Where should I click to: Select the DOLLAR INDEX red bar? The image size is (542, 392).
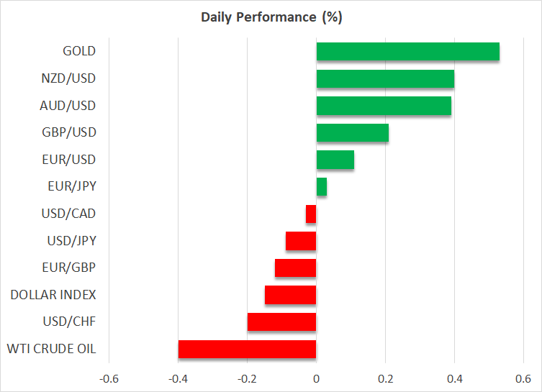[290, 295]
